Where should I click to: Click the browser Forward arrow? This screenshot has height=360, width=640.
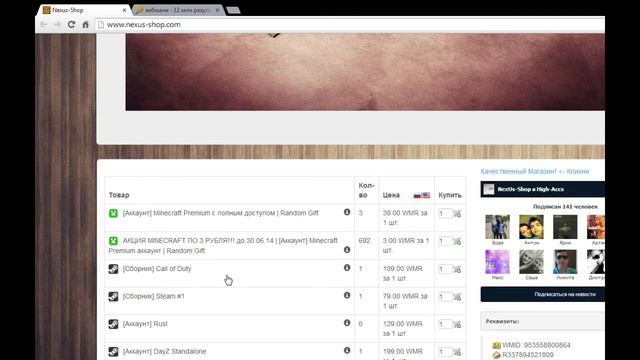pyautogui.click(x=57, y=24)
